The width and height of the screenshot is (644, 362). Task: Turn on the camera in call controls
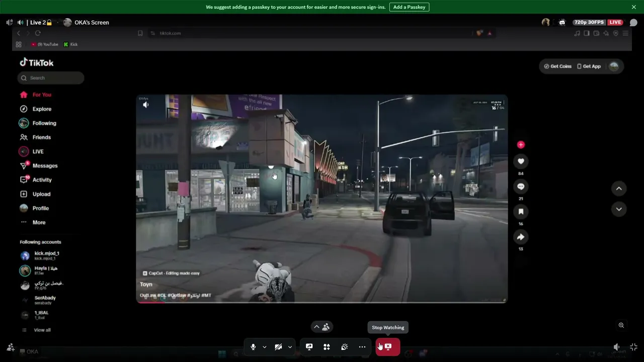[x=278, y=347]
